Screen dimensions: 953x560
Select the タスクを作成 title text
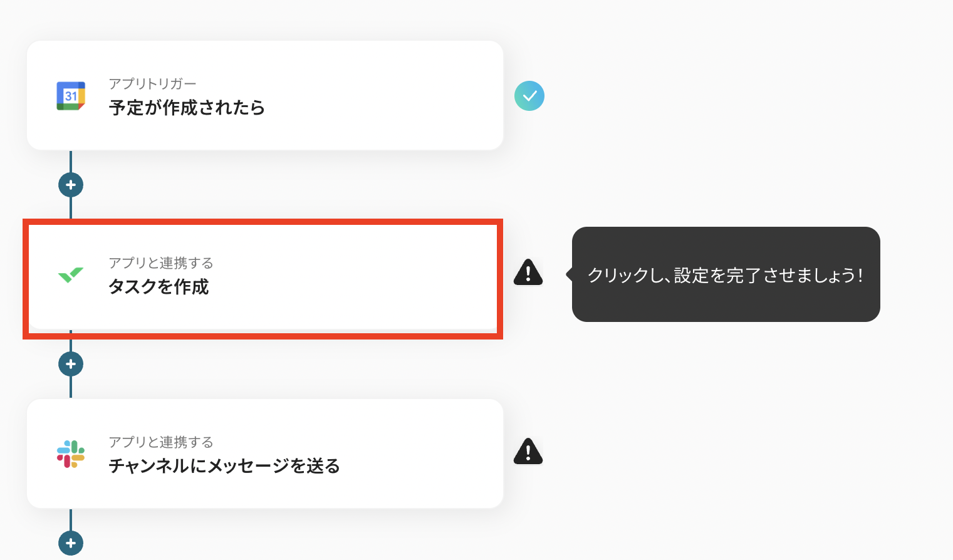coord(159,287)
